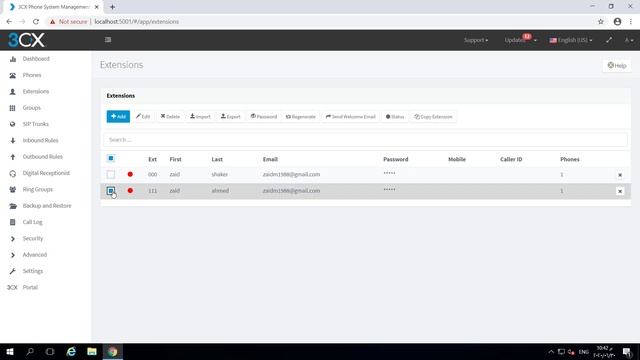The height and width of the screenshot is (360, 640).
Task: Open Groups in the sidebar
Action: coord(31,108)
